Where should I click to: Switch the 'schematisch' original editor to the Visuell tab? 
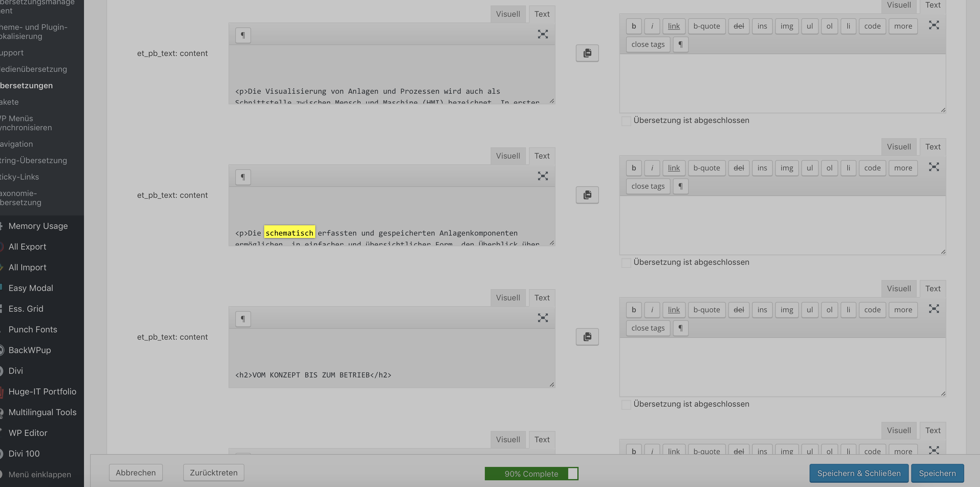pos(508,156)
